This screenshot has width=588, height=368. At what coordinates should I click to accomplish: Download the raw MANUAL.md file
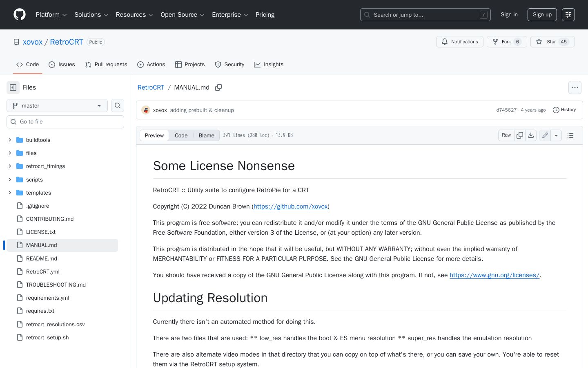click(531, 135)
